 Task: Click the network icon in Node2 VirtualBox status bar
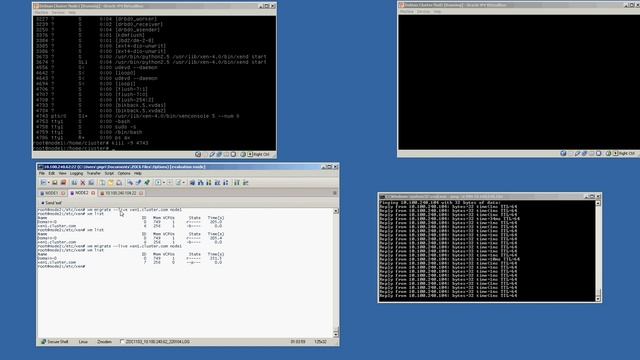(x=584, y=153)
